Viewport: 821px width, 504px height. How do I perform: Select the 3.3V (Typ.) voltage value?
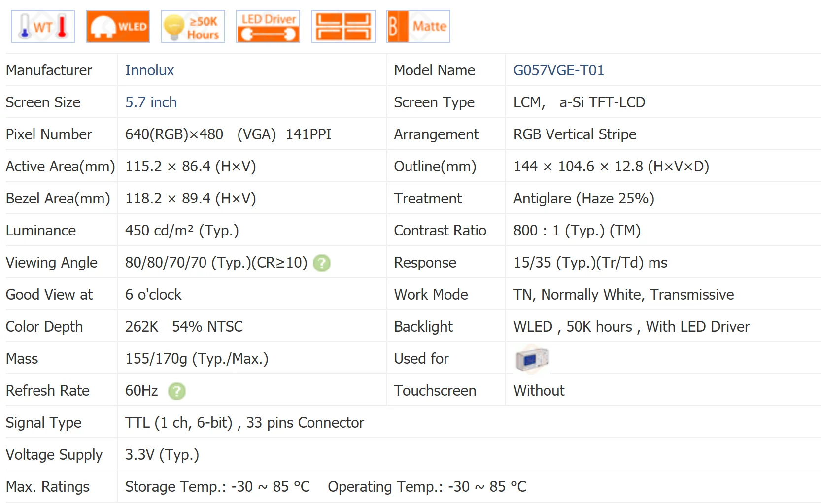[162, 455]
